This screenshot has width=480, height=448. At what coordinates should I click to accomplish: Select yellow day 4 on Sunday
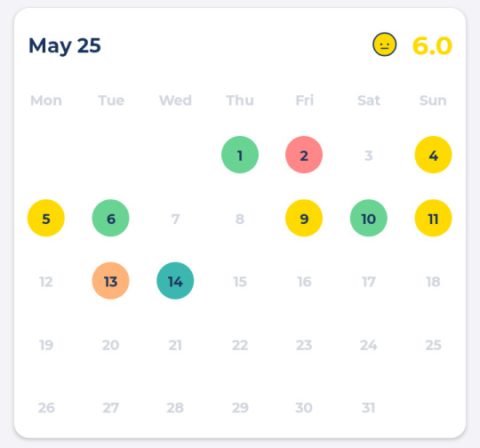(x=433, y=155)
